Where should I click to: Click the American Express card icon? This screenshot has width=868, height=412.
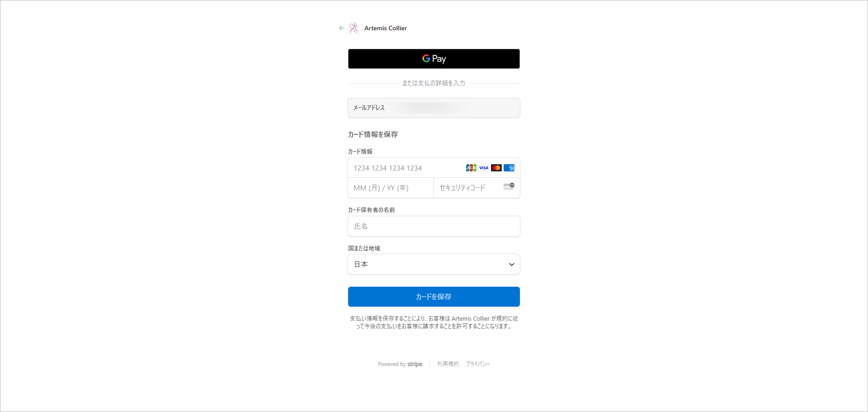tap(509, 168)
